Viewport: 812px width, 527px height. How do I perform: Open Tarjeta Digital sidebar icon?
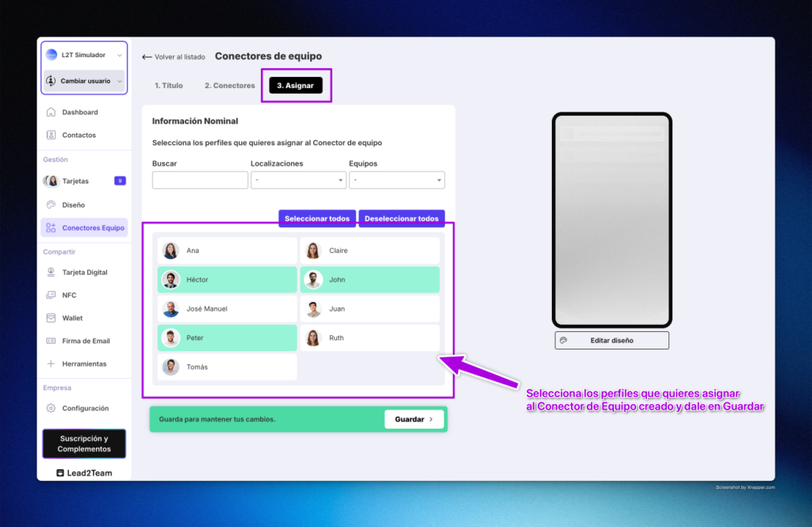click(x=51, y=273)
